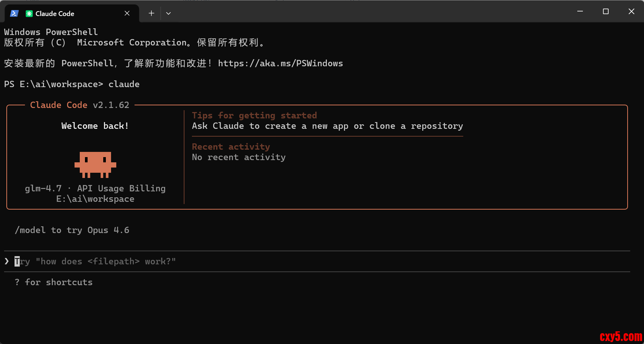The height and width of the screenshot is (344, 644).
Task: Click the "Tips for getting started" heading
Action: pos(254,115)
